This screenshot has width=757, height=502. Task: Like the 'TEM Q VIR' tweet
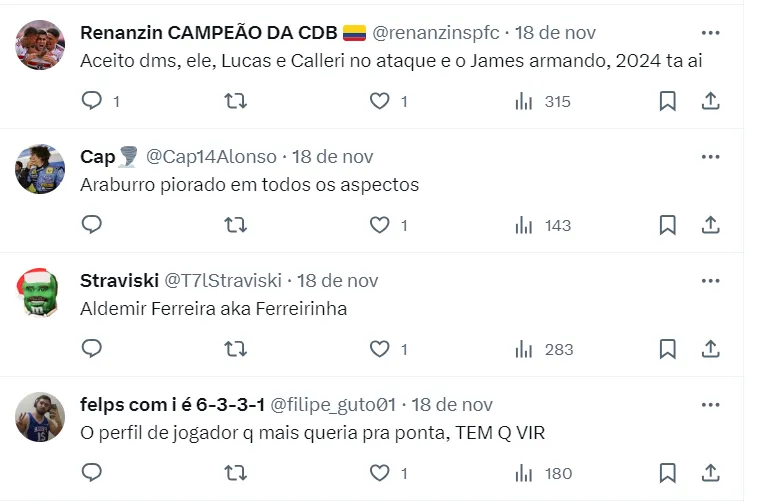click(x=380, y=472)
